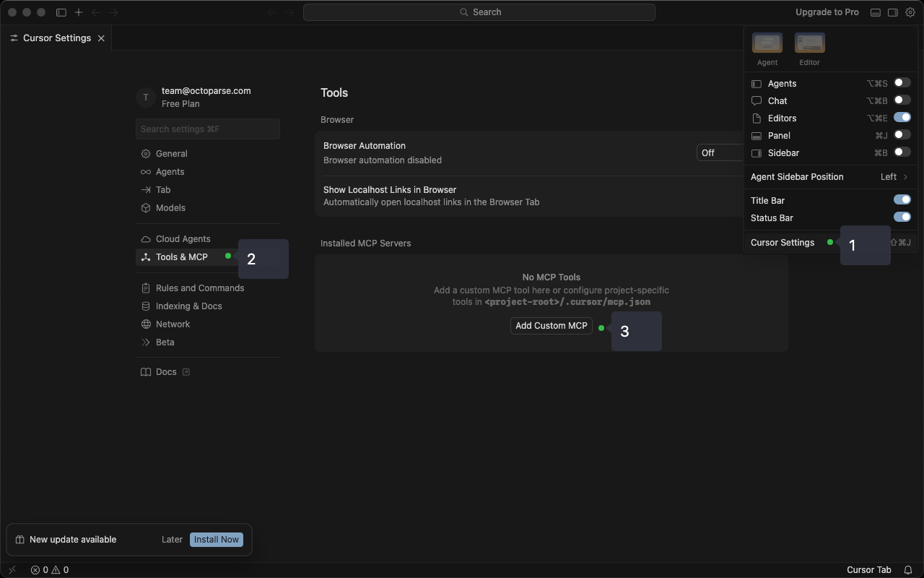Go to Cloud Agents settings
This screenshot has height=578, width=924.
tap(208, 239)
